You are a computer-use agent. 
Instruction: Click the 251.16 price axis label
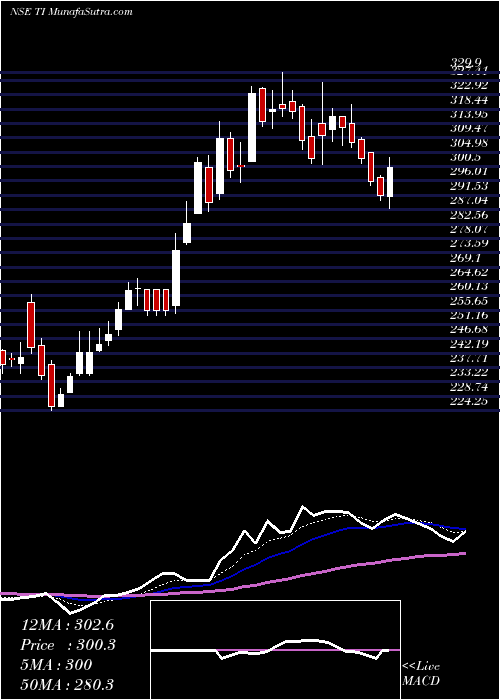tap(471, 315)
